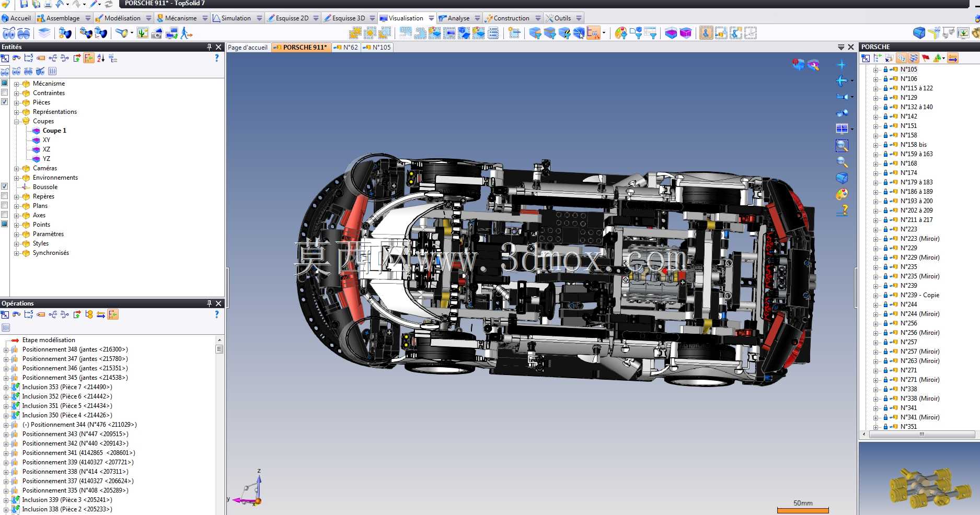This screenshot has width=980, height=515.
Task: Click the flashlight lighting tool icon
Action: pyautogui.click(x=122, y=33)
